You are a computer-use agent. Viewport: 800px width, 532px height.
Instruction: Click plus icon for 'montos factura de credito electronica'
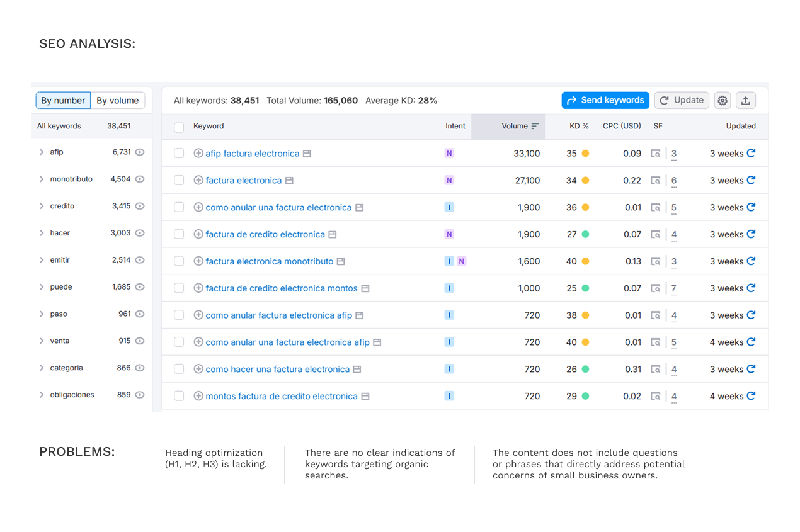[x=198, y=396]
